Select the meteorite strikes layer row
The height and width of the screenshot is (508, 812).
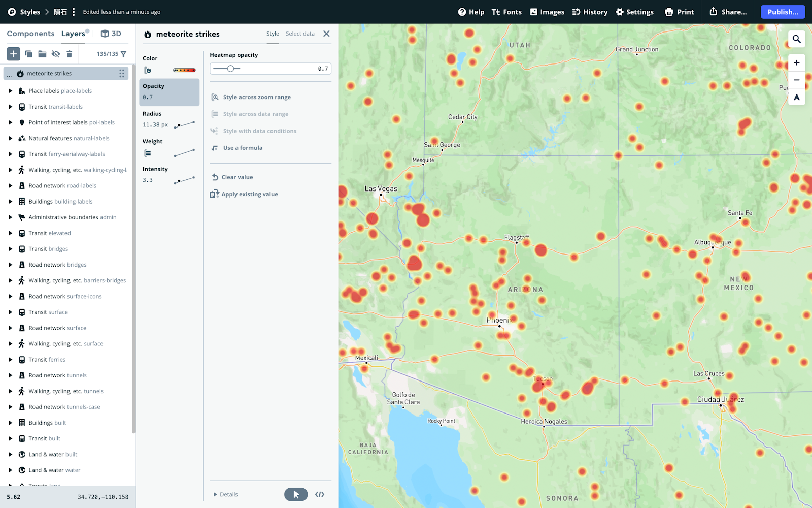point(66,74)
